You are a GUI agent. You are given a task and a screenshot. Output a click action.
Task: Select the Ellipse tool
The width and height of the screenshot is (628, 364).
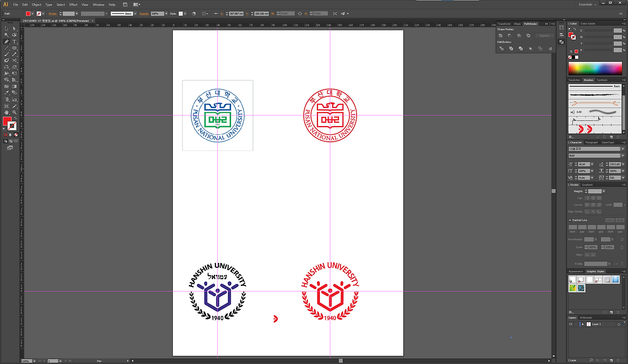click(x=15, y=48)
